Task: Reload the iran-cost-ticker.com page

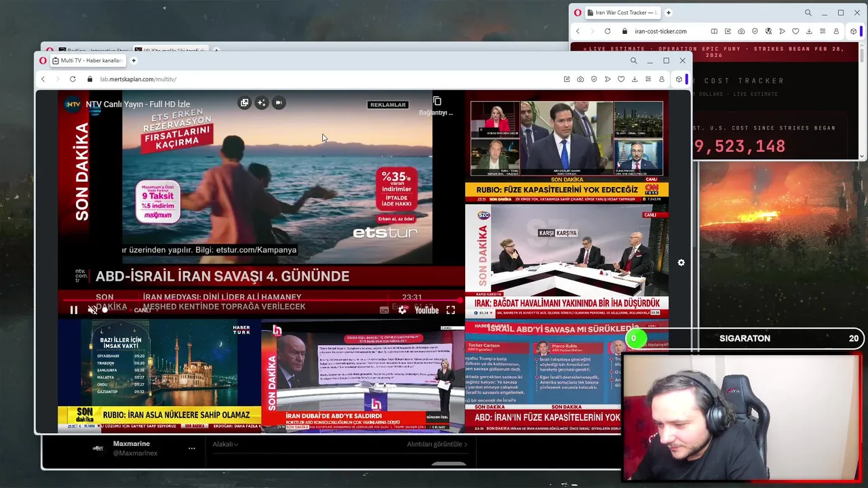Action: click(608, 31)
